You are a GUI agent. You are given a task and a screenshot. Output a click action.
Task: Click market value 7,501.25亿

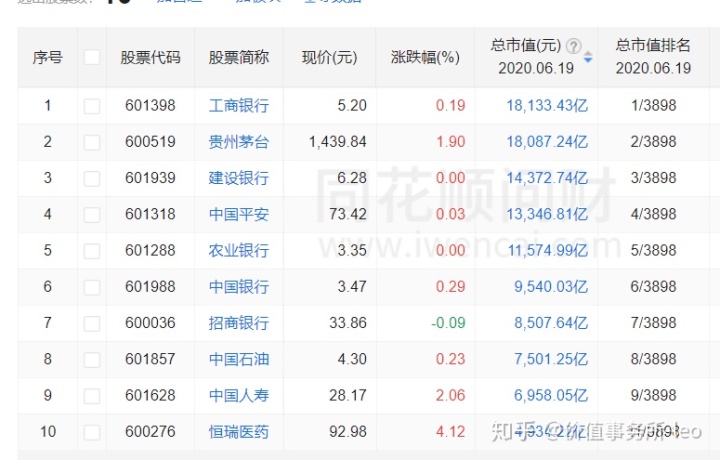551,359
